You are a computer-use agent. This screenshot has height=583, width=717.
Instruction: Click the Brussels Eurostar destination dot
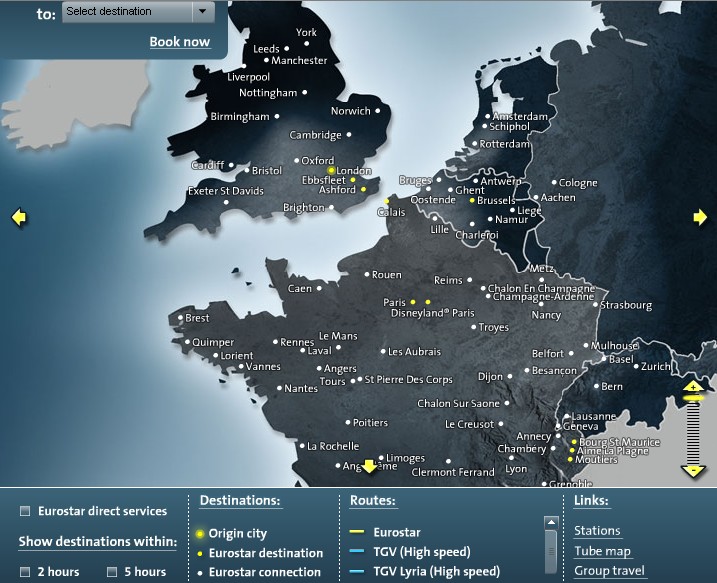pos(472,200)
